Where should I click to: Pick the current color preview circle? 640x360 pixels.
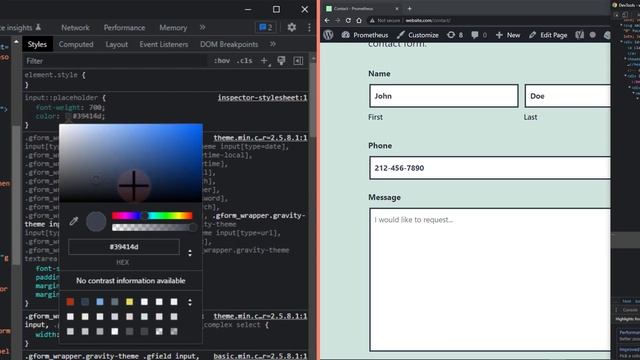click(96, 222)
